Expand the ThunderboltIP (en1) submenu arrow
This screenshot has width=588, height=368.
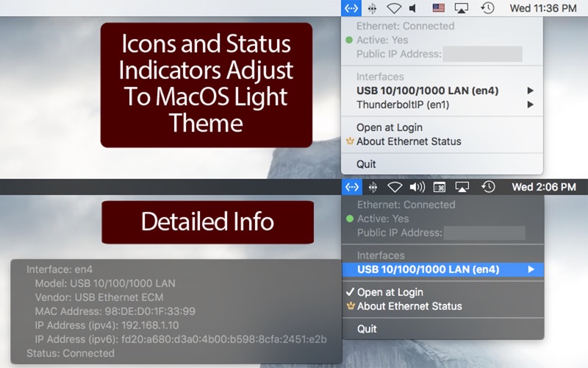coord(530,105)
